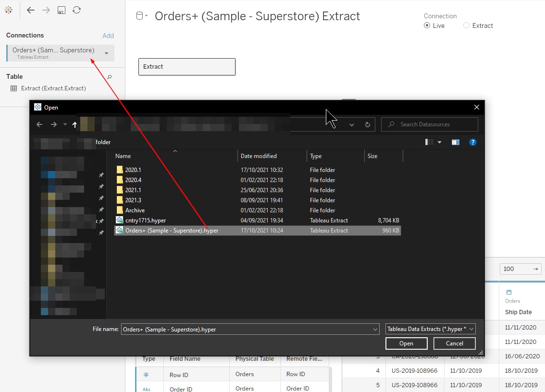
Task: Click the Ship Date column name
Action: point(518,312)
